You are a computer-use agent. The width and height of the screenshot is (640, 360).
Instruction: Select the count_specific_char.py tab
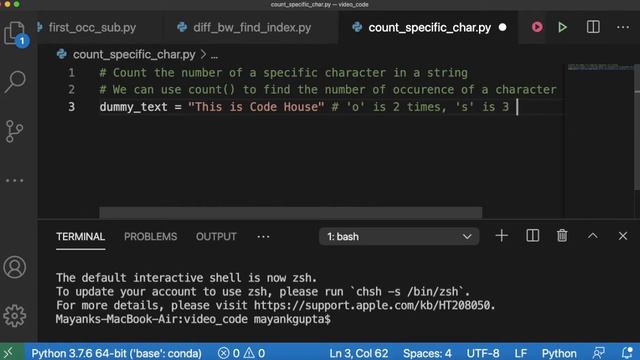tap(429, 27)
